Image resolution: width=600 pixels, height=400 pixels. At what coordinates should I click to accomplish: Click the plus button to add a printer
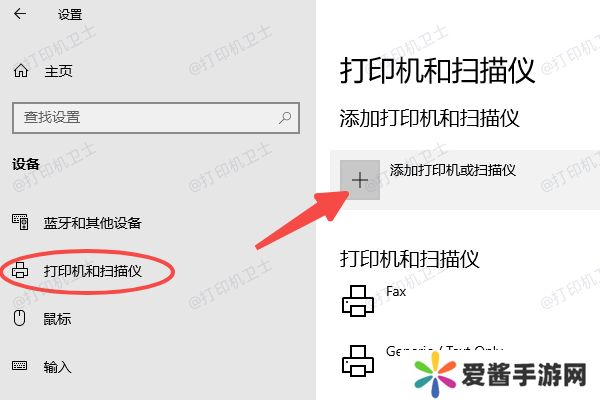(x=360, y=180)
